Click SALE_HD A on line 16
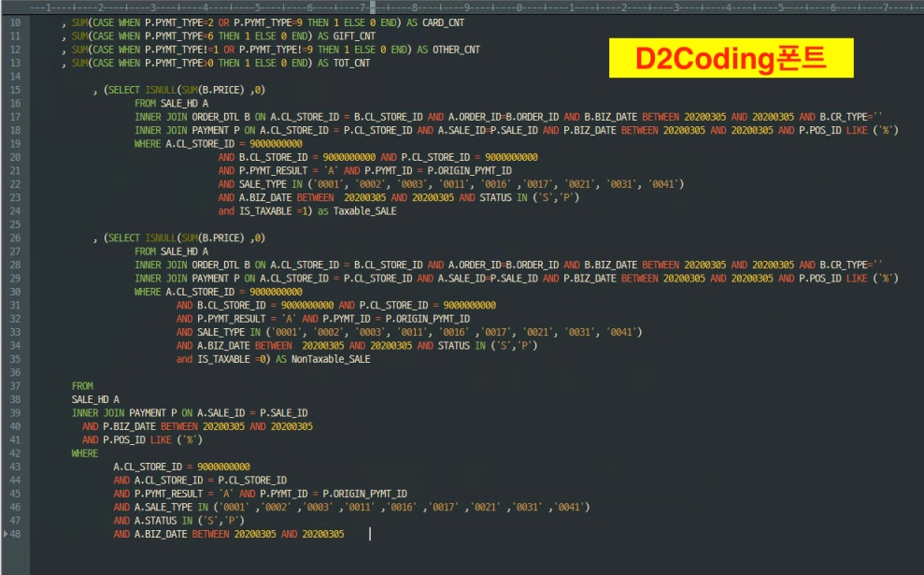The width and height of the screenshot is (924, 575). pyautogui.click(x=184, y=103)
